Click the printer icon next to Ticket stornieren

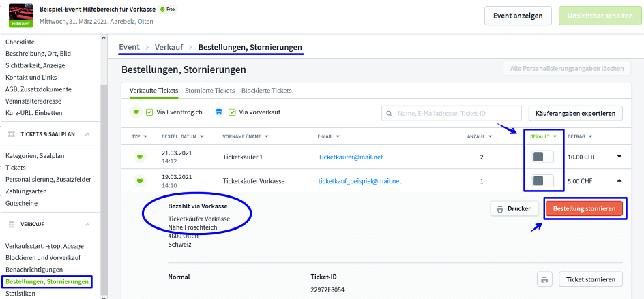[544, 279]
